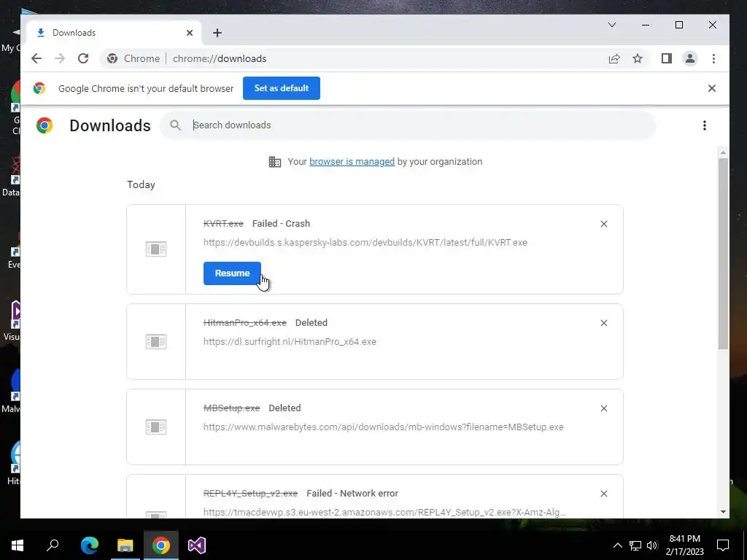
Task: Click the managed organization building icon
Action: [274, 162]
